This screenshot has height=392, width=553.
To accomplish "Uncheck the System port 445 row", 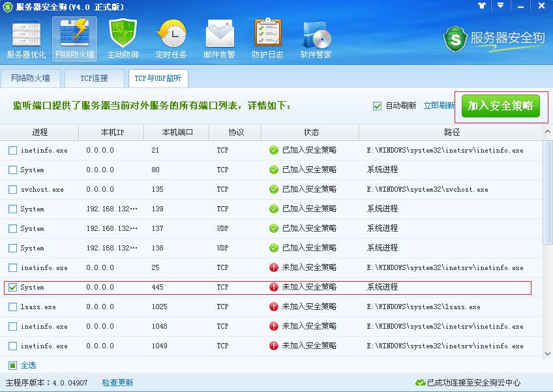I will pyautogui.click(x=11, y=287).
